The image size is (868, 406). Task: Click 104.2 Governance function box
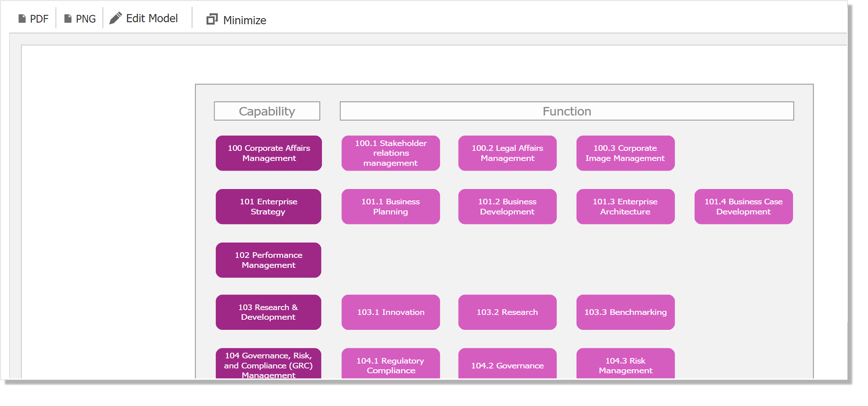point(507,364)
